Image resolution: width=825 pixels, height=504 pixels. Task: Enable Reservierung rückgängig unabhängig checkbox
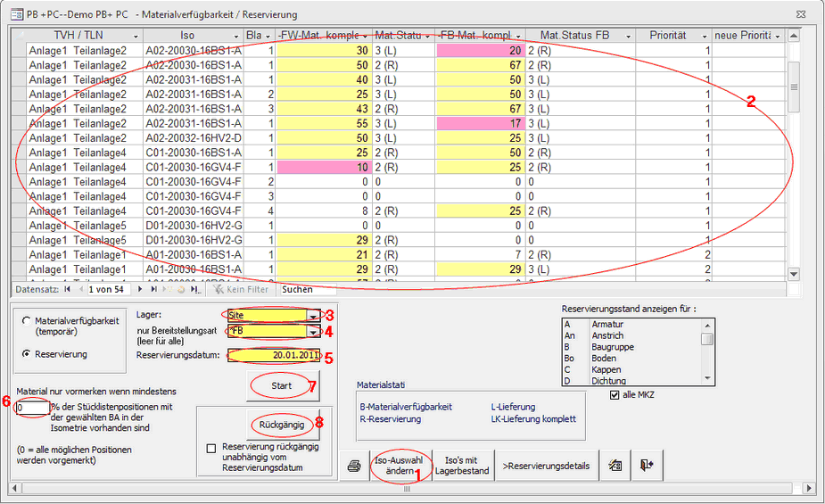click(x=210, y=448)
